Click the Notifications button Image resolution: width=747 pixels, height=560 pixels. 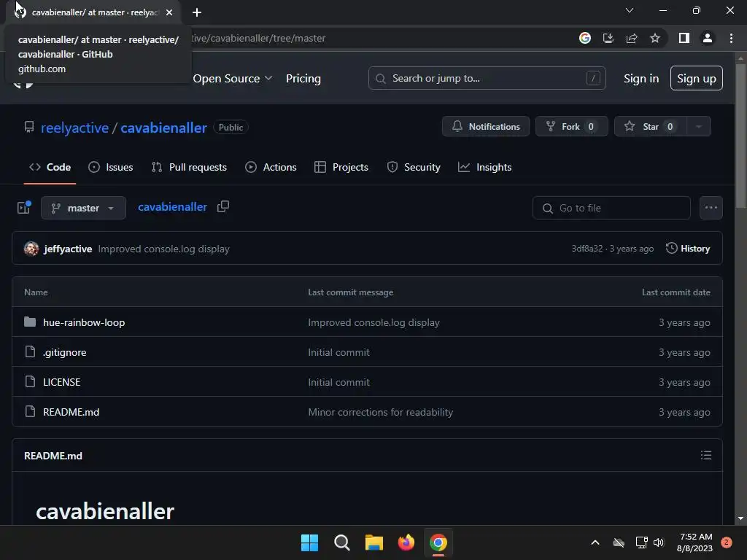[485, 127]
